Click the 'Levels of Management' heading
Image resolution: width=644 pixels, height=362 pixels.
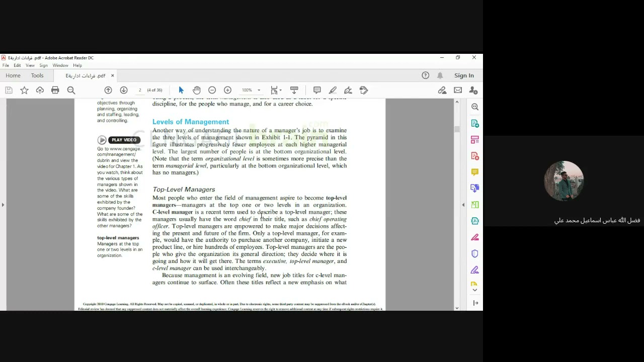pyautogui.click(x=191, y=122)
